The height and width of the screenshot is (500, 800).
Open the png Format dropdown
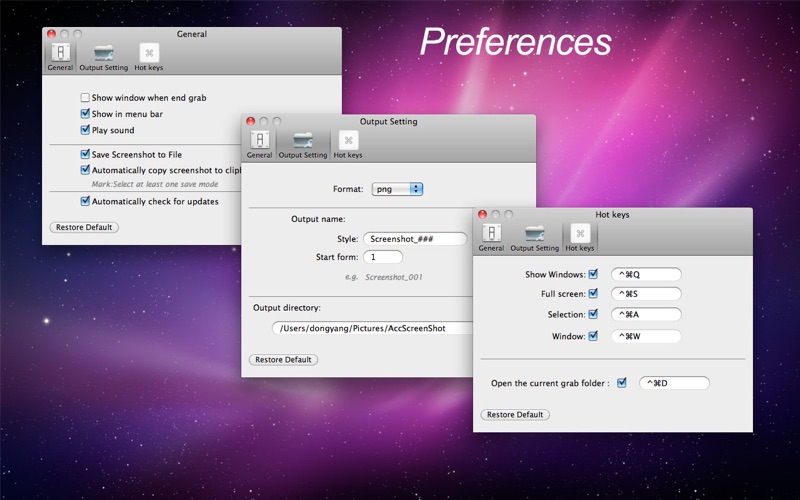(x=397, y=189)
